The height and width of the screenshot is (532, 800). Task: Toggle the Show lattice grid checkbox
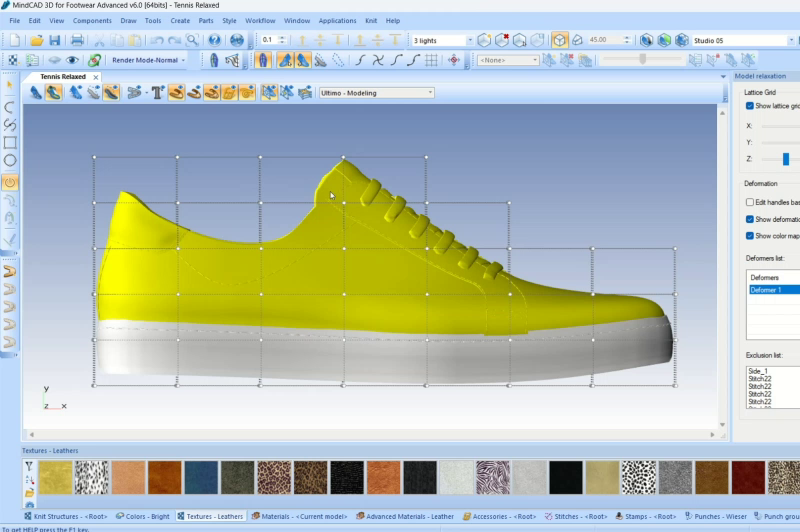[x=749, y=106]
